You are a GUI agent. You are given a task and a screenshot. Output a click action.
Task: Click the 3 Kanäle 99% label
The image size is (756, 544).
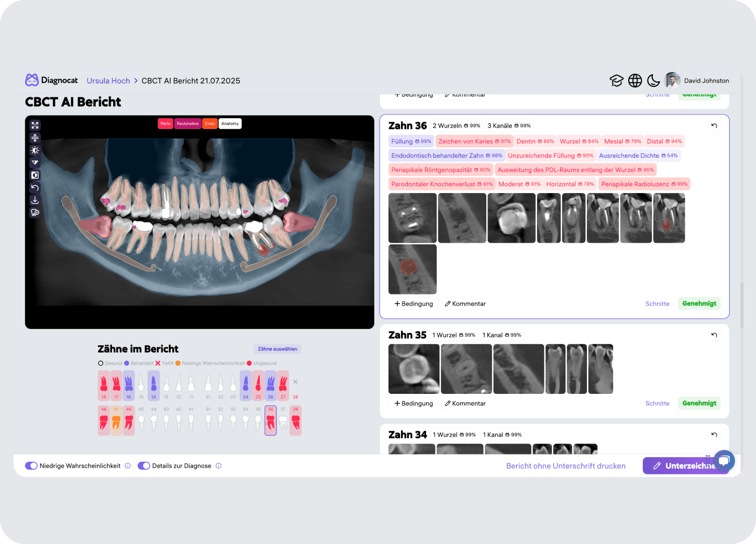[509, 126]
